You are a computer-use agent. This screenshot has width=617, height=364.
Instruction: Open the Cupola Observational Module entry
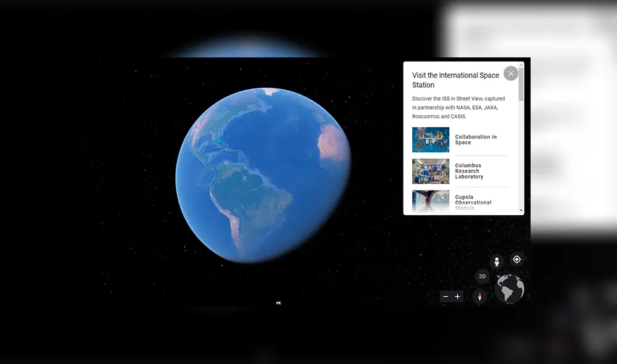click(x=473, y=202)
